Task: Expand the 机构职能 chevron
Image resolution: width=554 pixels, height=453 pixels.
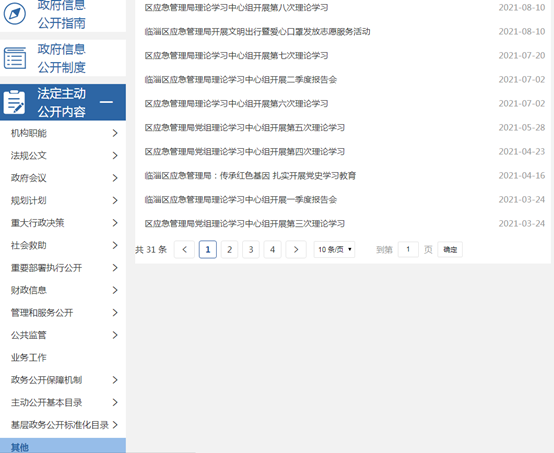Action: point(115,133)
